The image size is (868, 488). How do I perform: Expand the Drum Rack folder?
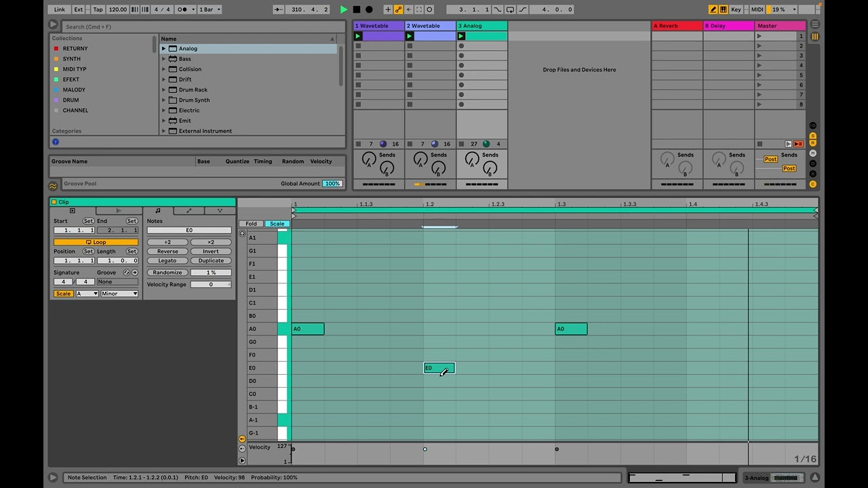(163, 89)
